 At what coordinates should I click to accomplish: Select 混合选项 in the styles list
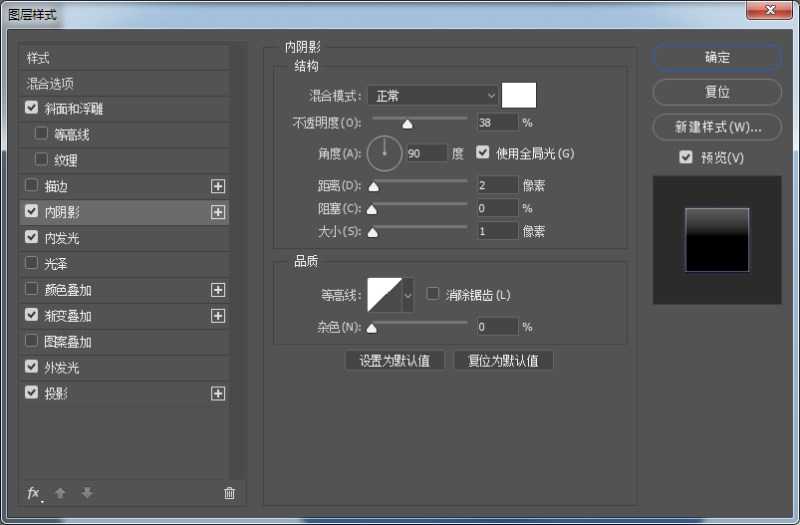coord(50,84)
